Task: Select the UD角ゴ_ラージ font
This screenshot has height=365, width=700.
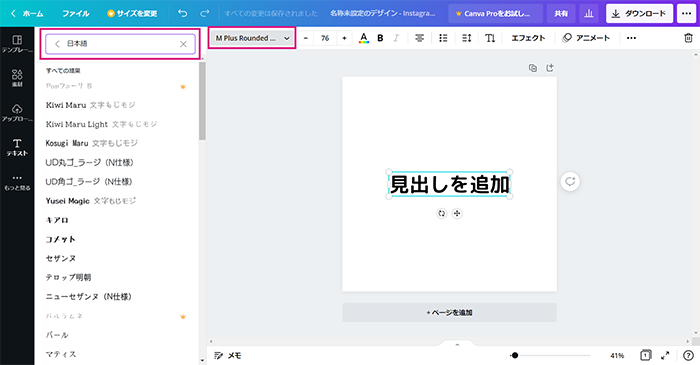Action: (89, 182)
